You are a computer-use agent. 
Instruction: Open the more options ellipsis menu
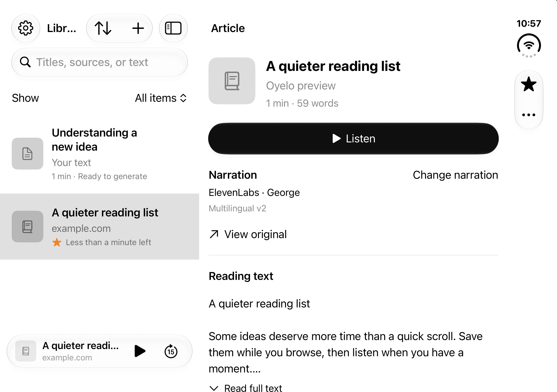pyautogui.click(x=529, y=115)
